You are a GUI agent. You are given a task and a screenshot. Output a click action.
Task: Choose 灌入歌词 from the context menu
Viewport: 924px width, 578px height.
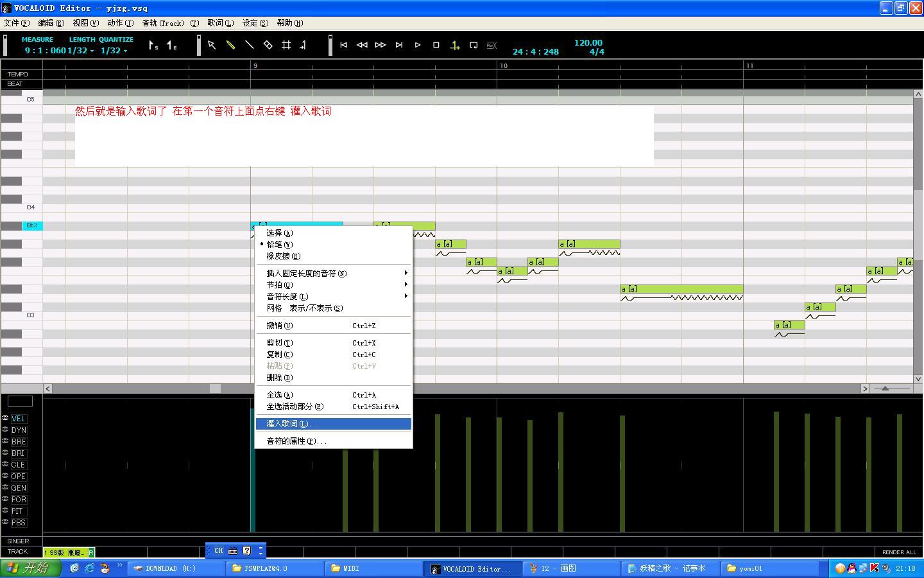click(x=334, y=424)
